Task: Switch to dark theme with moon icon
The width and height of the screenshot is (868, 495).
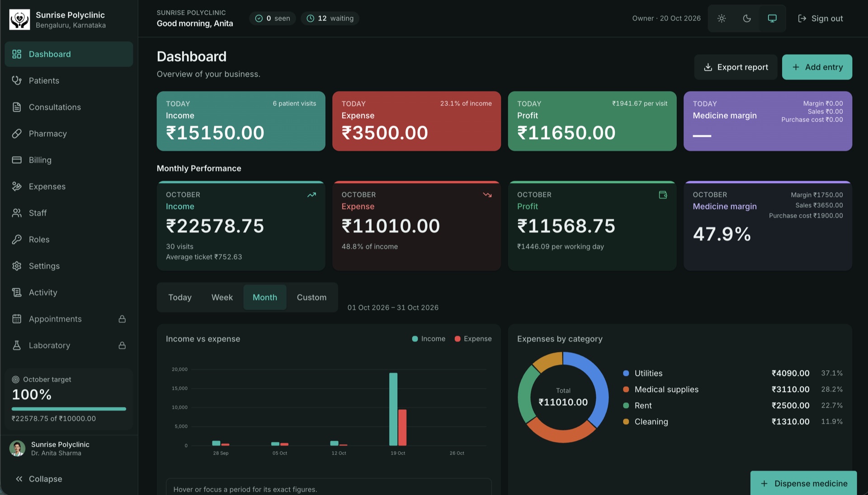Action: coord(747,19)
